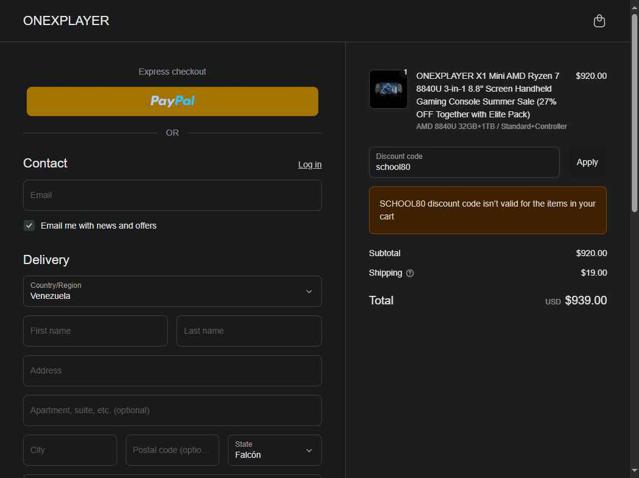This screenshot has width=639, height=478.
Task: Click the First name field
Action: coord(95,331)
